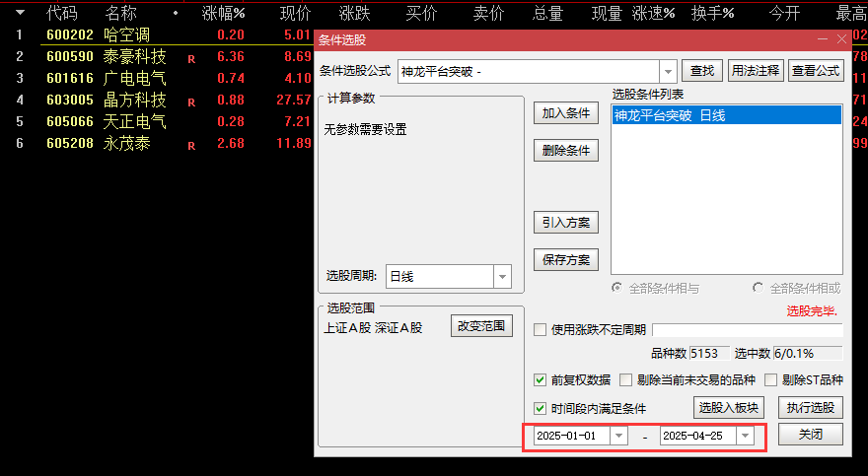The image size is (868, 476).
Task: Minimize the 条件选股 dialog
Action: pos(822,39)
